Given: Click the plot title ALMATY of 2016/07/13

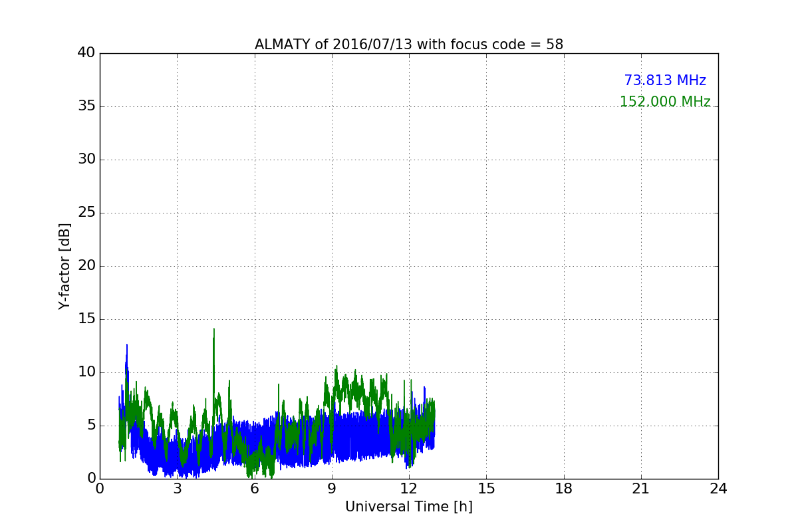Looking at the screenshot, I should point(409,45).
